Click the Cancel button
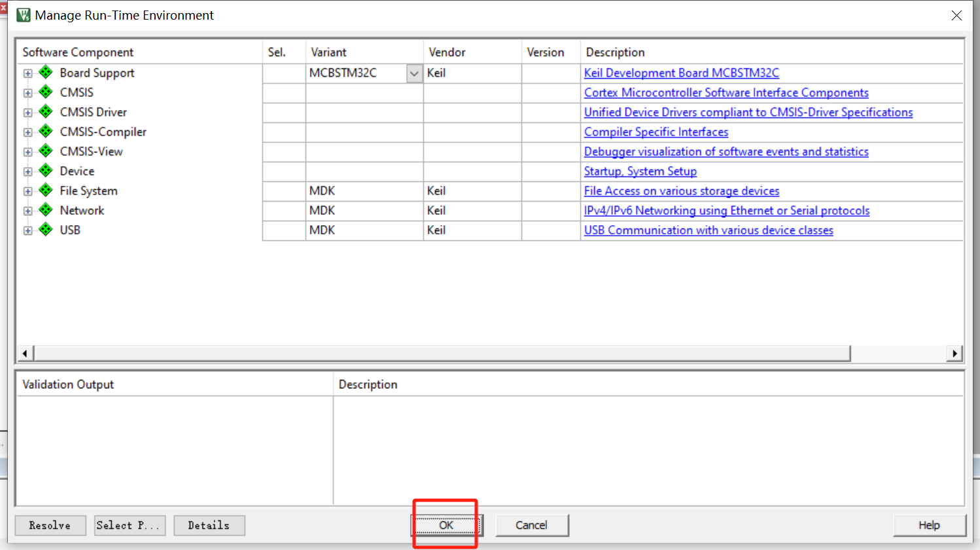 [x=532, y=525]
